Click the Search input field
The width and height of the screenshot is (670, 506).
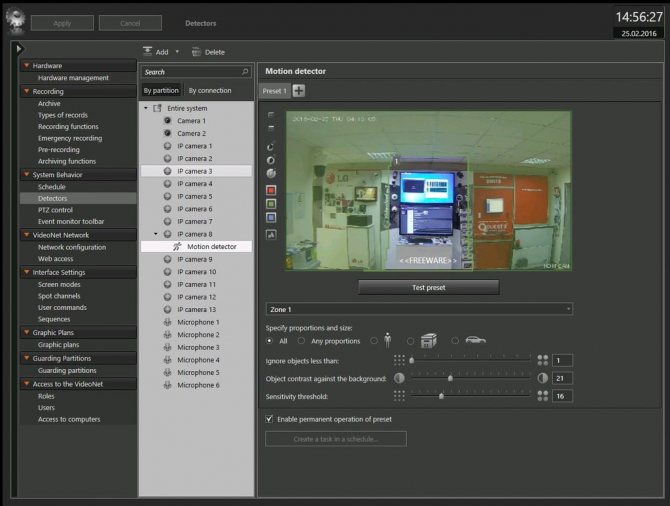click(x=197, y=72)
